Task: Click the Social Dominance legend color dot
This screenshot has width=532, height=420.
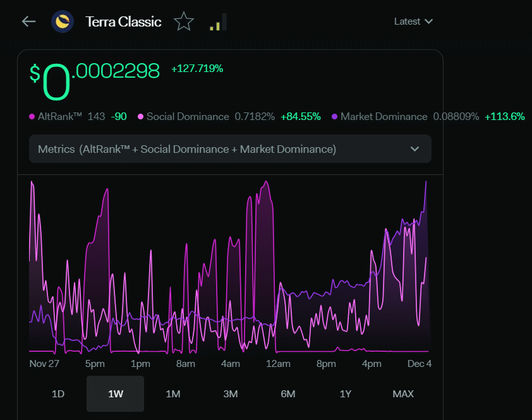Action: 140,117
